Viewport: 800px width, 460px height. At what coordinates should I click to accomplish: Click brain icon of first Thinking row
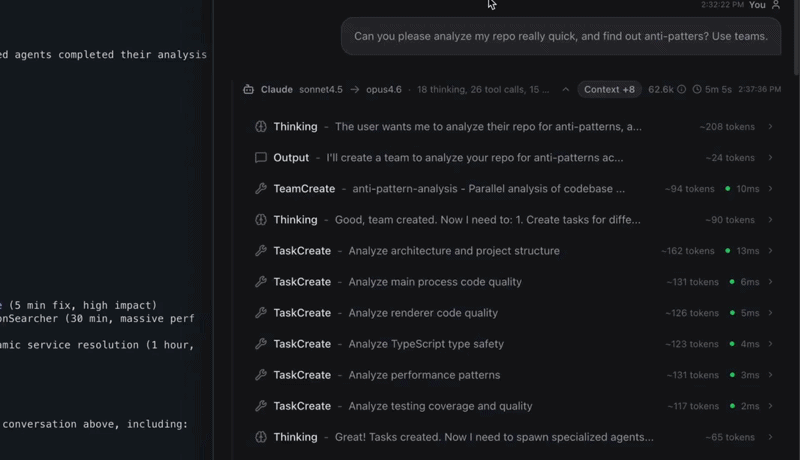click(261, 126)
